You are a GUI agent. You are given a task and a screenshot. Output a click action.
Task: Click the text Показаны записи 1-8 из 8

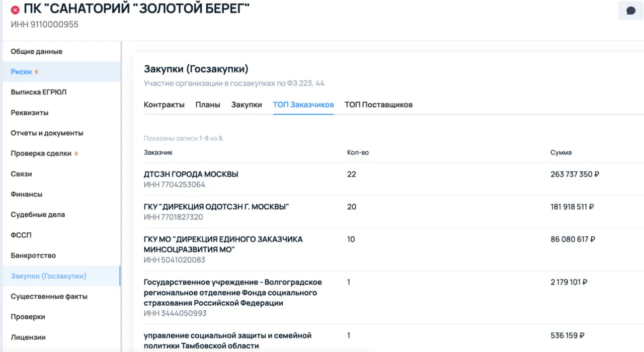coord(184,138)
